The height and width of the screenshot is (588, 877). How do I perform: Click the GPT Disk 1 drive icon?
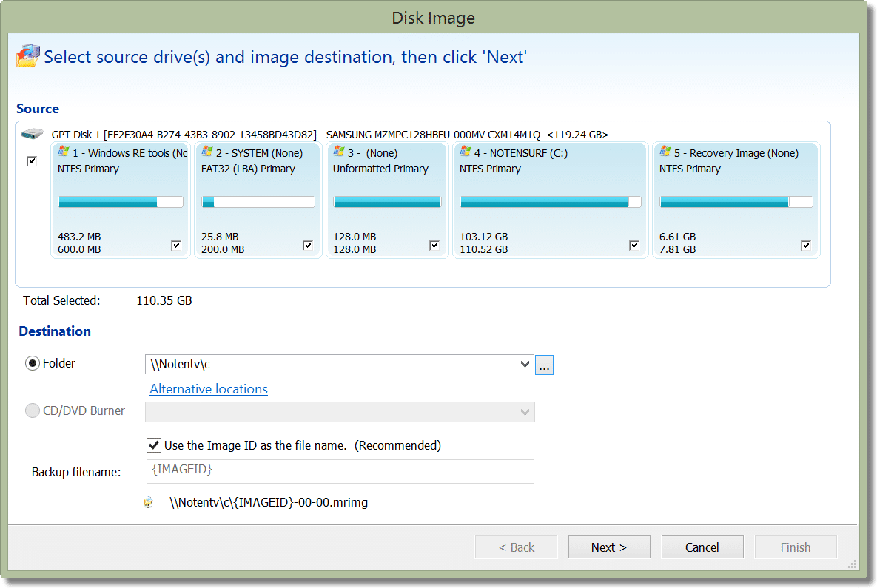click(33, 135)
